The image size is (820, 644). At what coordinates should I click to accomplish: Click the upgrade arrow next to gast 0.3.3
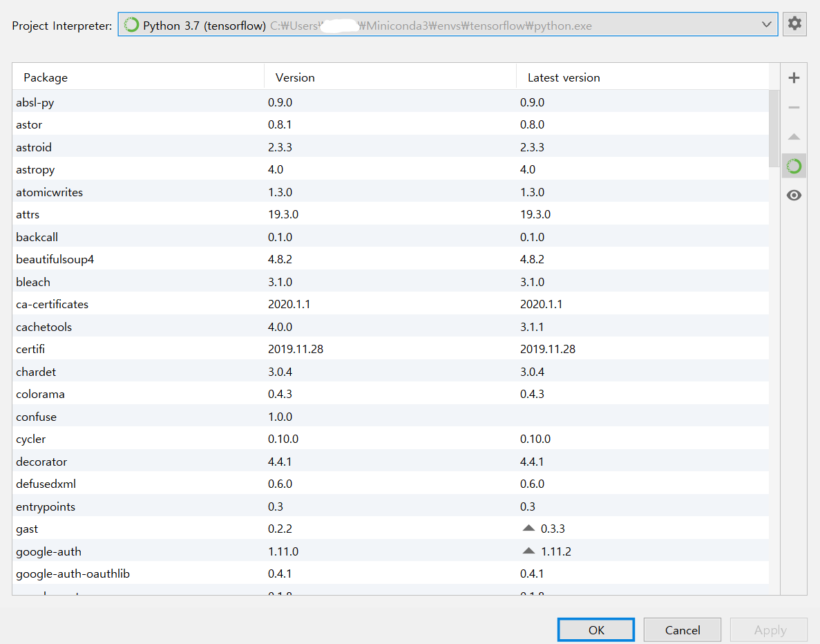click(528, 529)
